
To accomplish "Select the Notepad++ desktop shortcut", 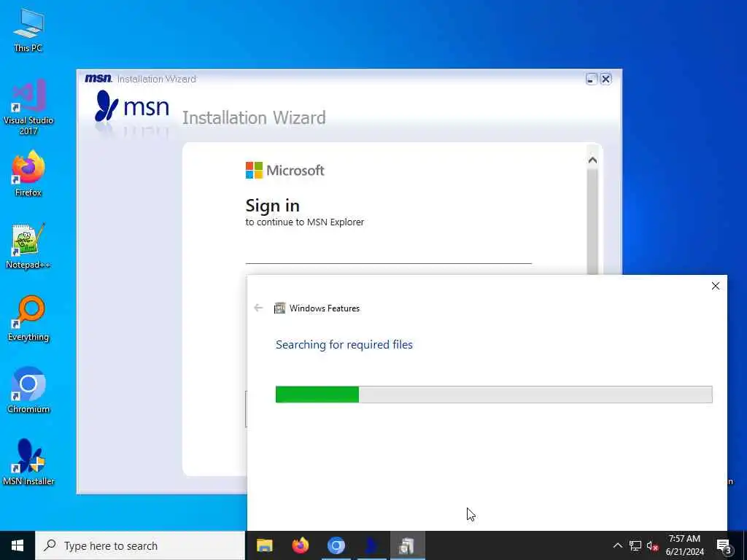I will 28,246.
